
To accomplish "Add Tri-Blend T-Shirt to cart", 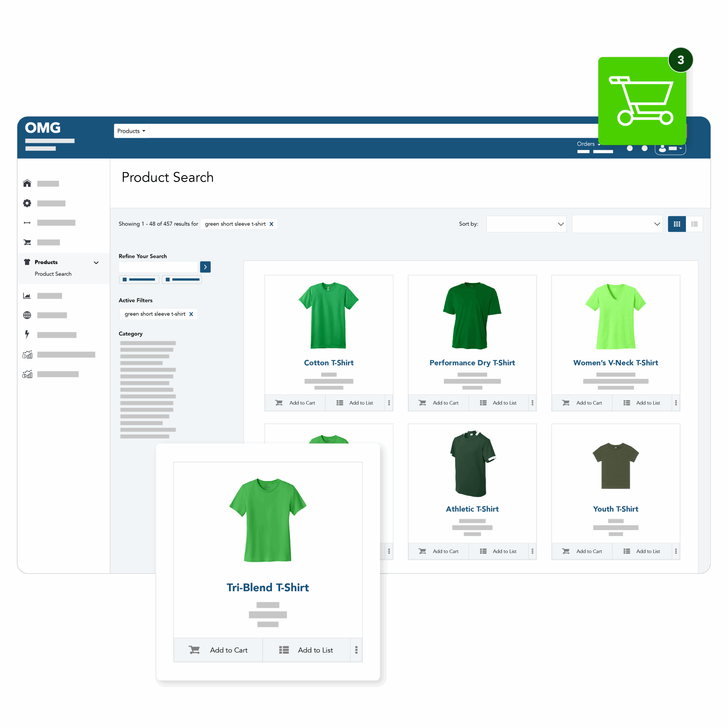I will click(x=218, y=650).
